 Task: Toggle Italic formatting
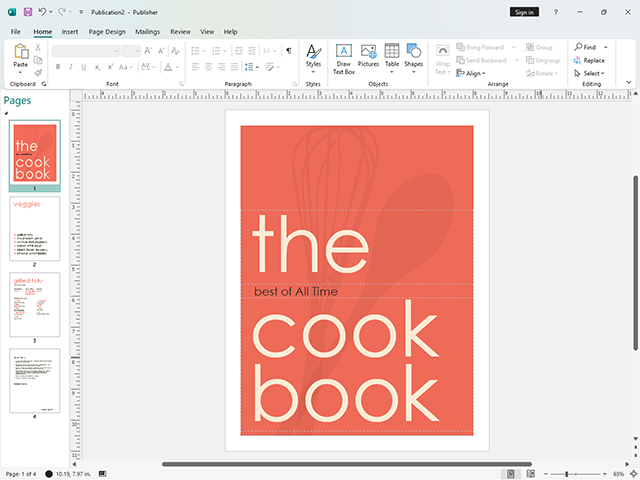tap(71, 67)
